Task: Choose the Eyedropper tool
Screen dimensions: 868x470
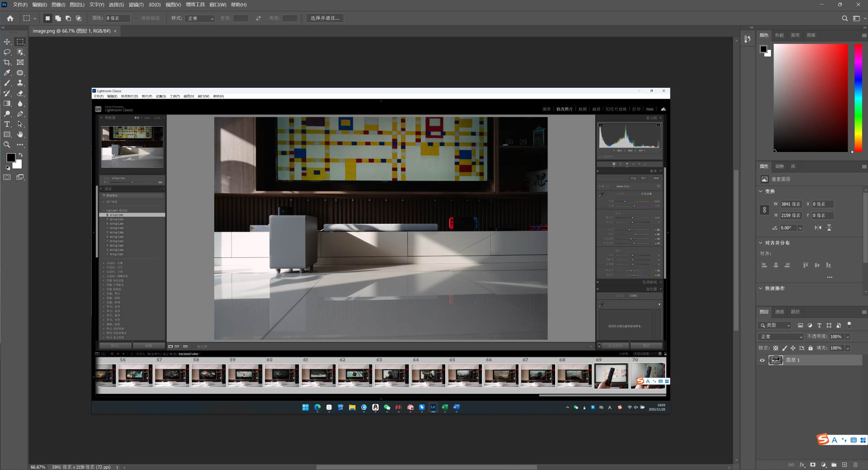Action: pyautogui.click(x=7, y=73)
